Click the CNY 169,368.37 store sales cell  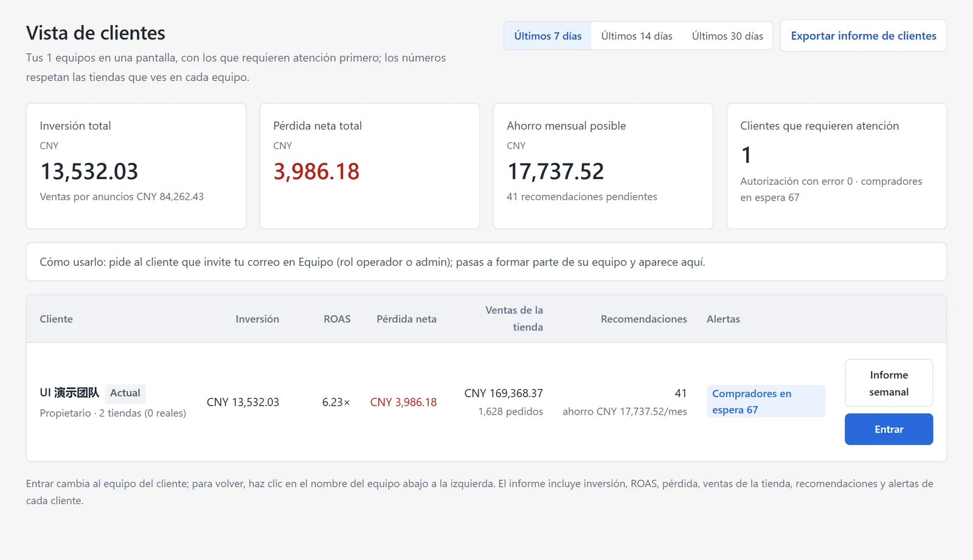coord(504,393)
